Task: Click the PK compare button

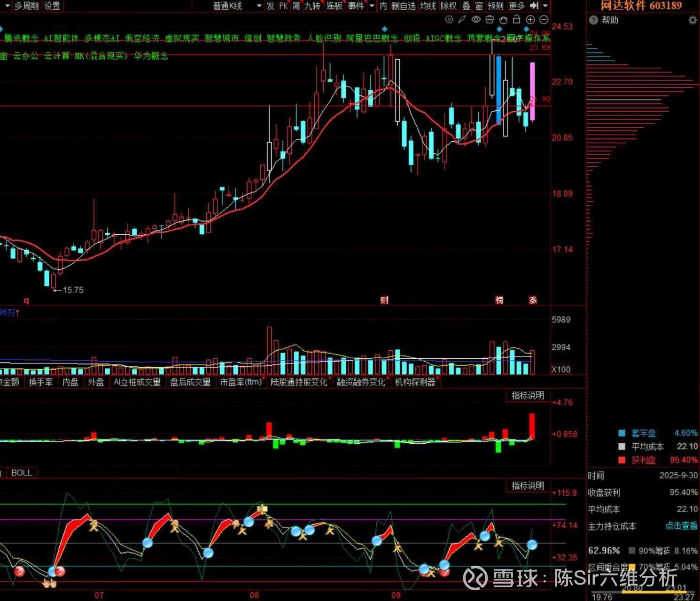Action: coord(283,6)
